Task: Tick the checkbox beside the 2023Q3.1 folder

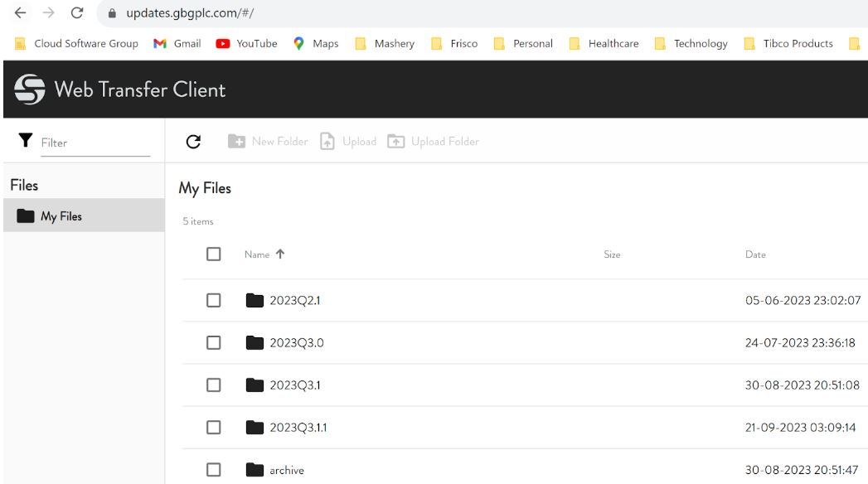Action: coord(214,385)
